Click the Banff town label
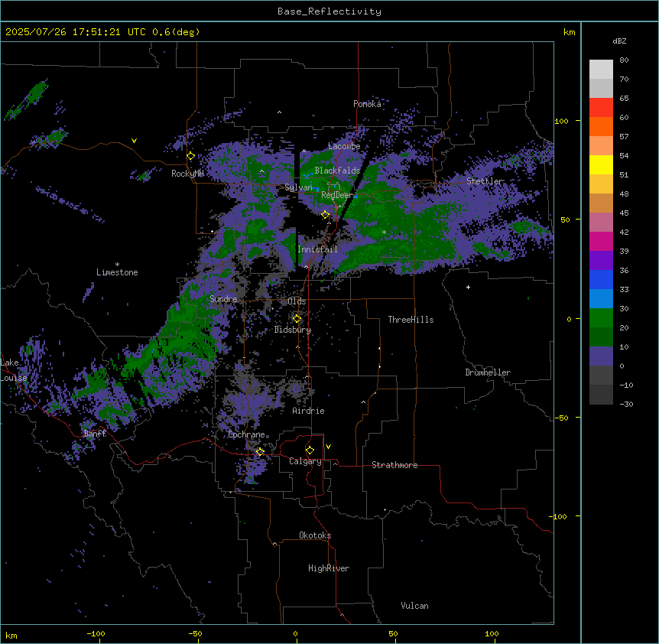The height and width of the screenshot is (644, 659). pos(95,434)
